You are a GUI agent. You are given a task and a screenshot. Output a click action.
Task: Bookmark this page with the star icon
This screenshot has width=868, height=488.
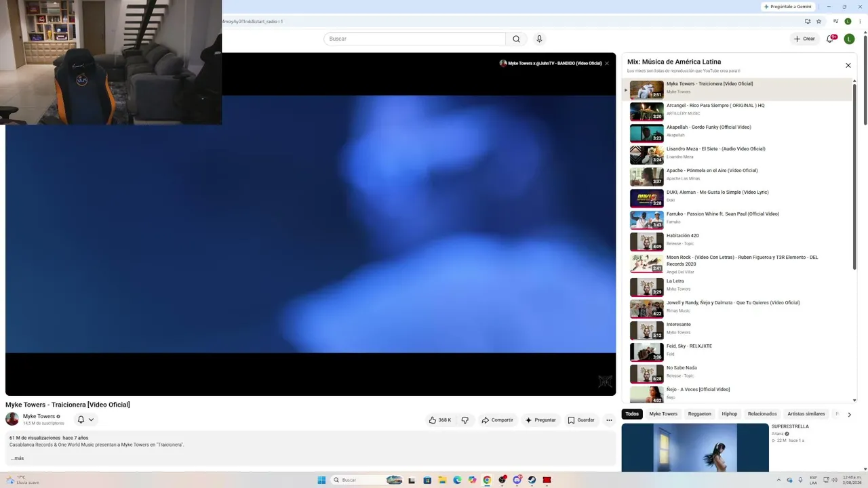coord(818,21)
